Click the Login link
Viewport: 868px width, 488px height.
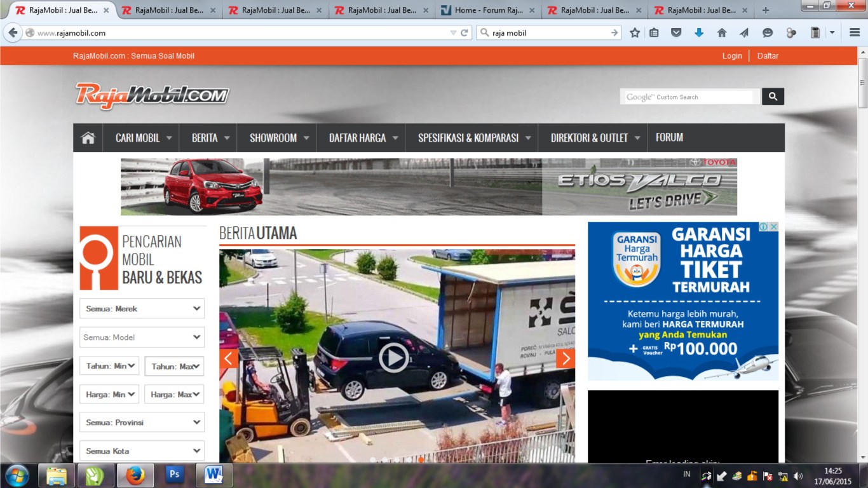click(x=732, y=56)
